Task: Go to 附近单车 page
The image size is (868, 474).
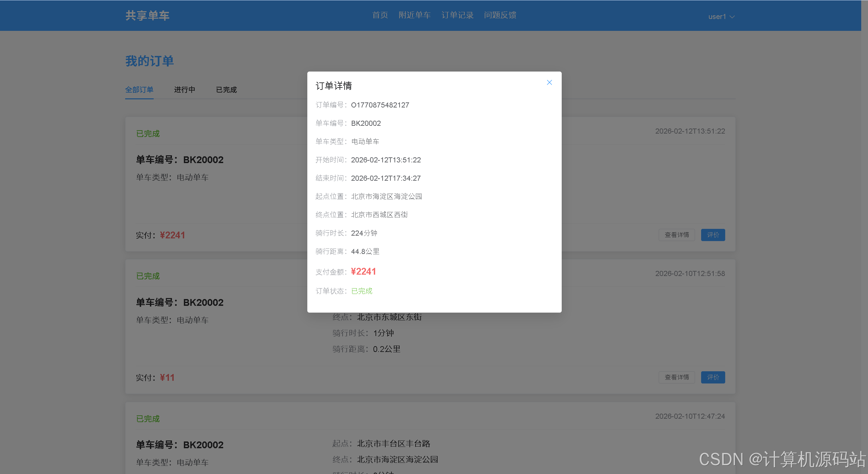Action: (x=414, y=15)
